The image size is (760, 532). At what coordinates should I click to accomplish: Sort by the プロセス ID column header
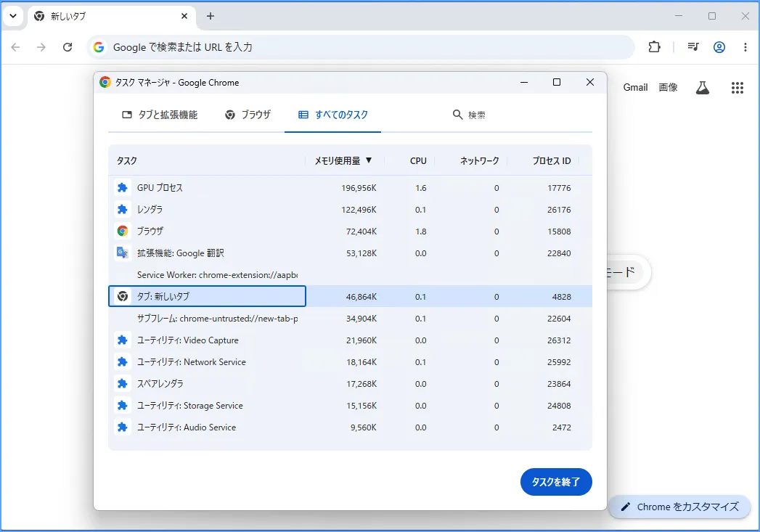pyautogui.click(x=552, y=161)
